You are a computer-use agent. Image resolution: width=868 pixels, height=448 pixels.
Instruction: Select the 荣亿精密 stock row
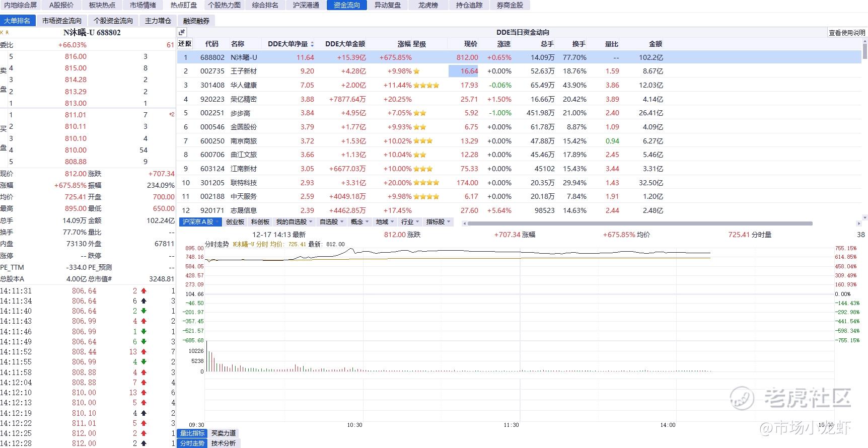[519, 99]
